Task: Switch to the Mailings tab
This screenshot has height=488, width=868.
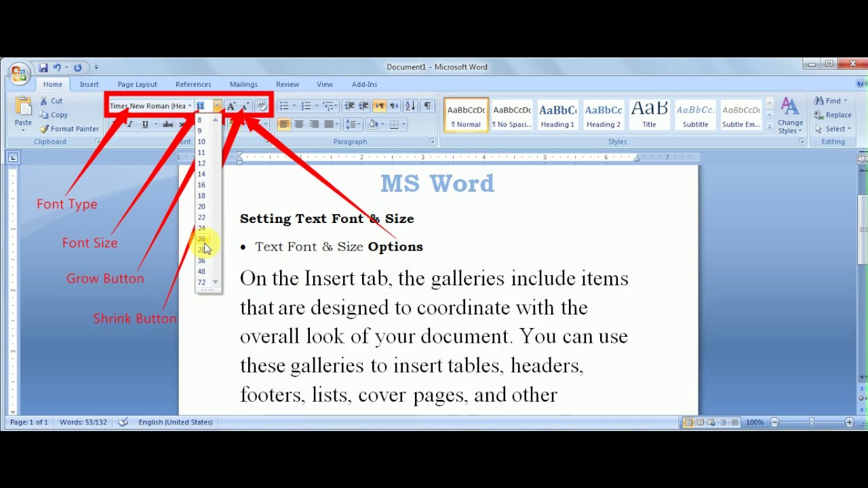Action: (x=243, y=84)
